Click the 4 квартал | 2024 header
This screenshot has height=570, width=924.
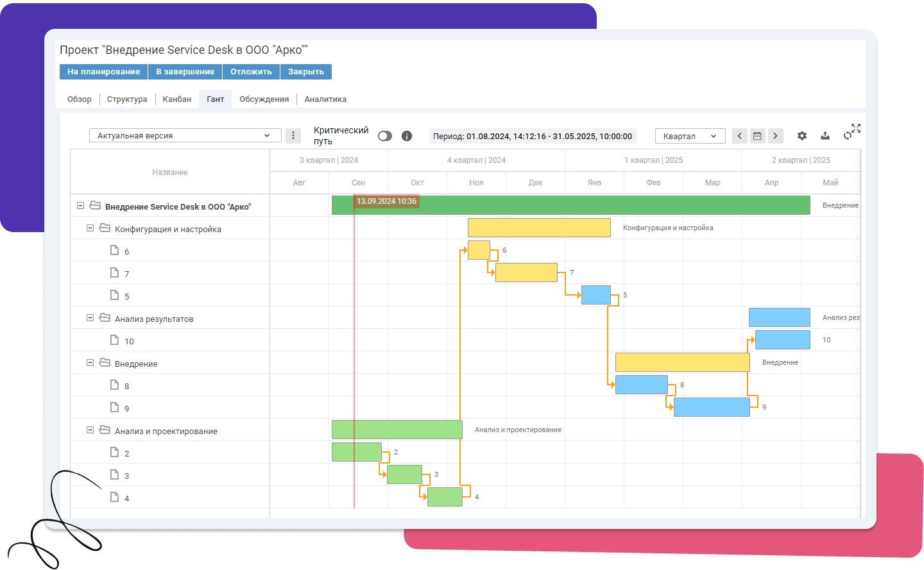(476, 160)
